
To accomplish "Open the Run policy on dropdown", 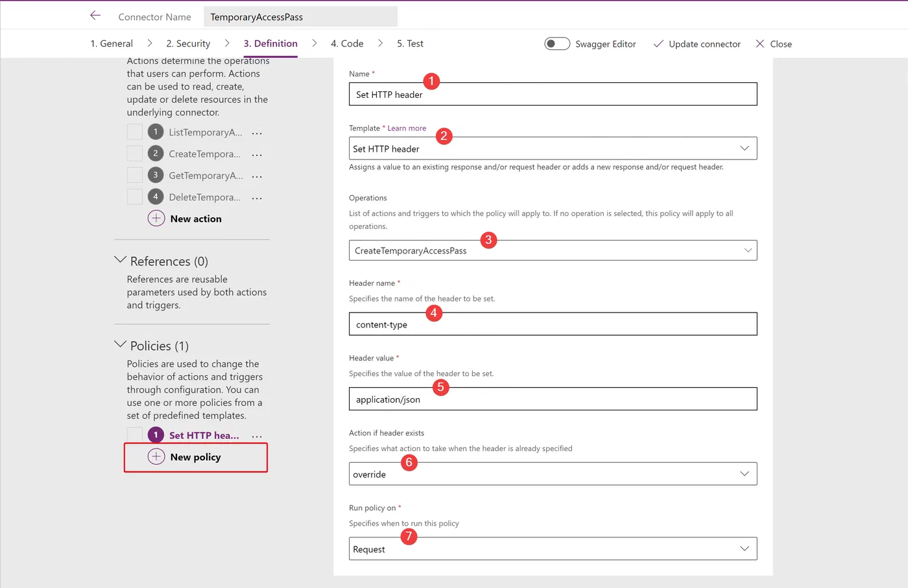I will pos(553,548).
